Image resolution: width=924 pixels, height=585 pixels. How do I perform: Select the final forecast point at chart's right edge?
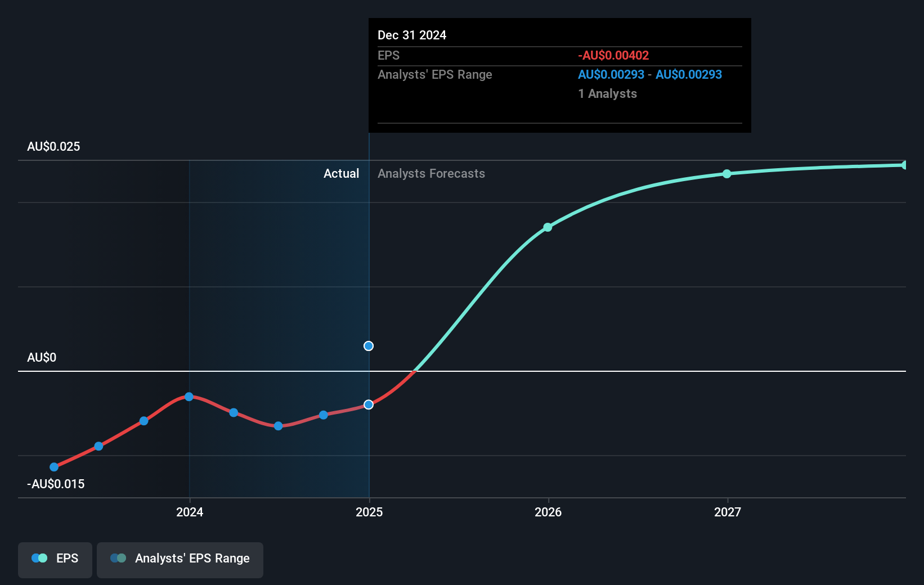coord(904,165)
